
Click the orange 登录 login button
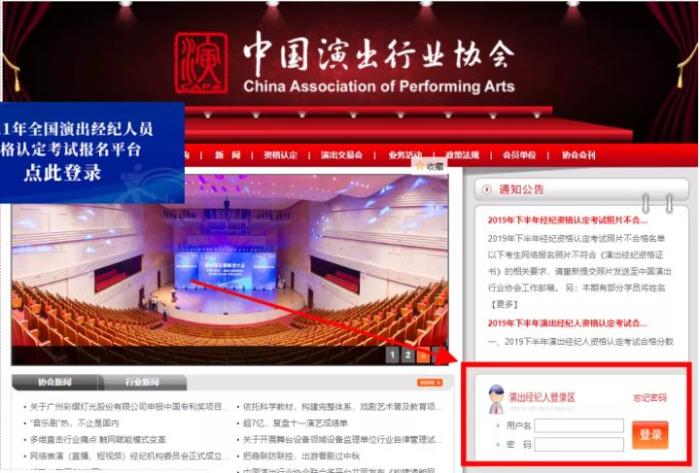pyautogui.click(x=650, y=435)
